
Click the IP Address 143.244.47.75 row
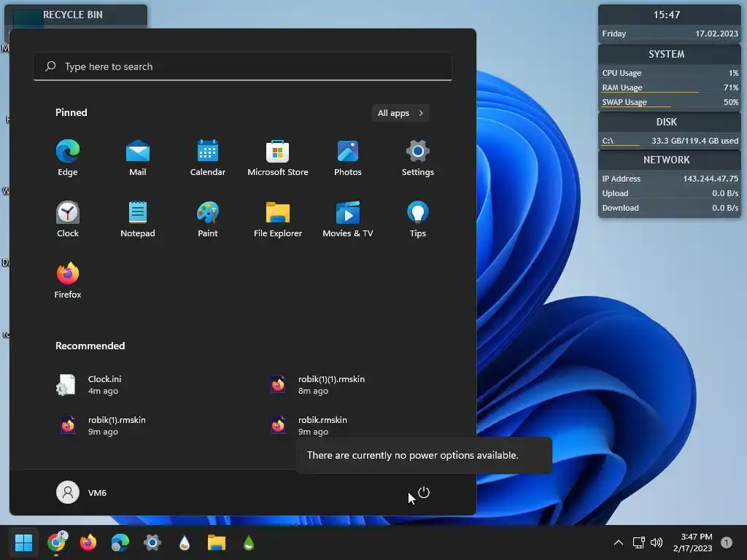pos(670,179)
